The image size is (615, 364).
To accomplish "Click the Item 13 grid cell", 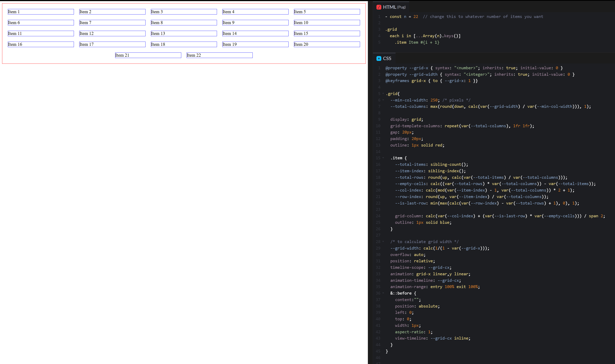I will [x=184, y=33].
